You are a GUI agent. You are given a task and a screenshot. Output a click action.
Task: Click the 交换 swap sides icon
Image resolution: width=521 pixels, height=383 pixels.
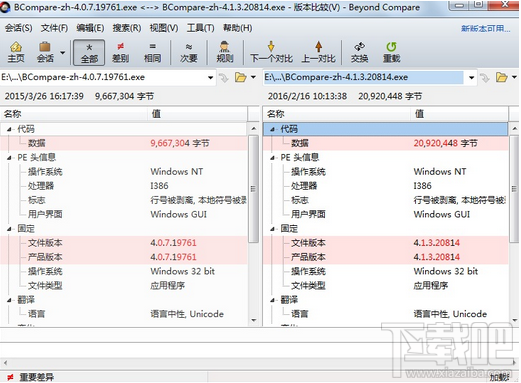click(359, 52)
